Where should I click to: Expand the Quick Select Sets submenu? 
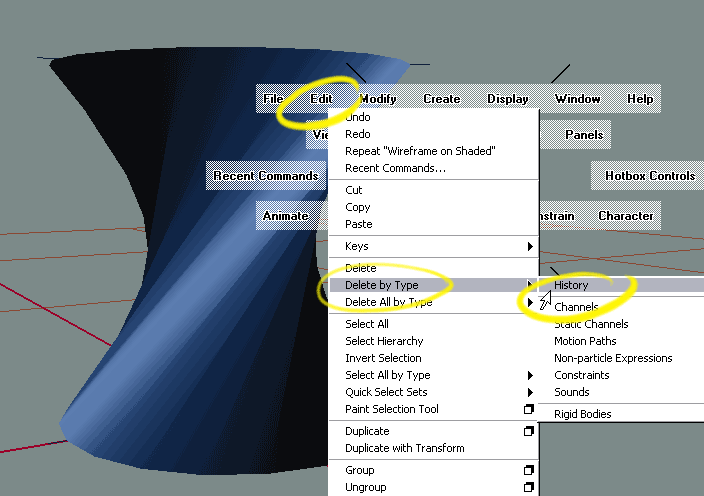pyautogui.click(x=529, y=393)
